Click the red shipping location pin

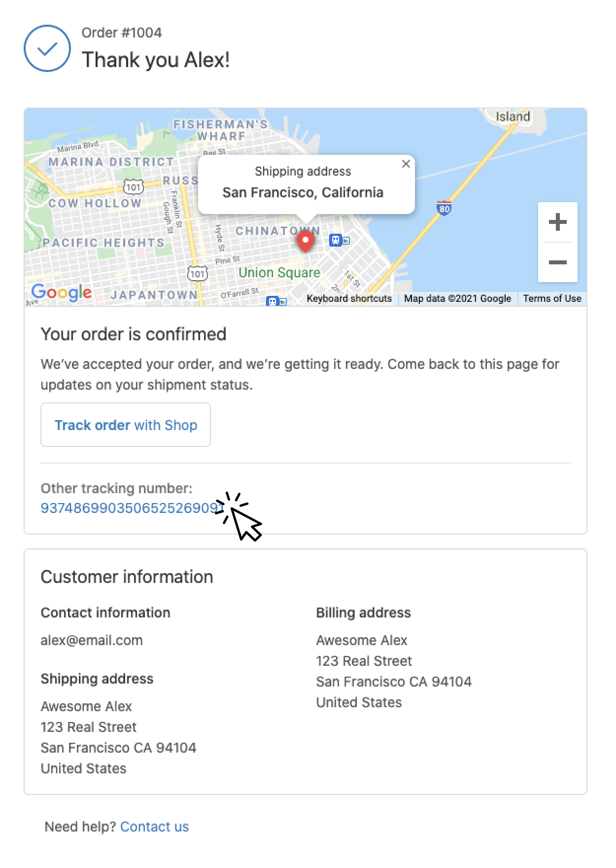(x=306, y=241)
